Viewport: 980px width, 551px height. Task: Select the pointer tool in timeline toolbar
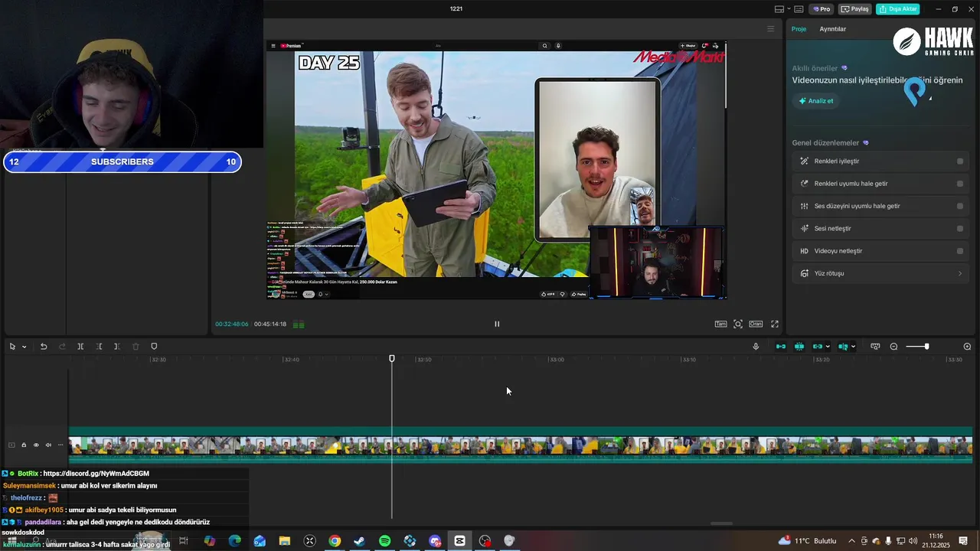12,347
